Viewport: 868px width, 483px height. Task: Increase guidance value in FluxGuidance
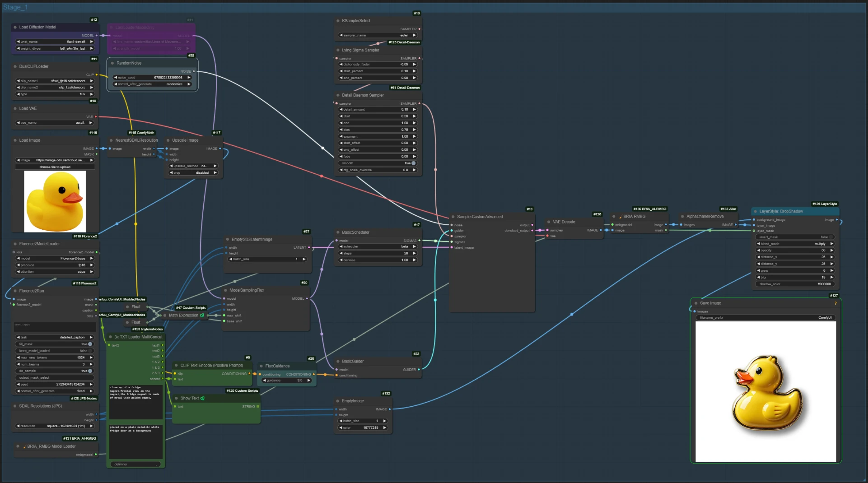309,380
